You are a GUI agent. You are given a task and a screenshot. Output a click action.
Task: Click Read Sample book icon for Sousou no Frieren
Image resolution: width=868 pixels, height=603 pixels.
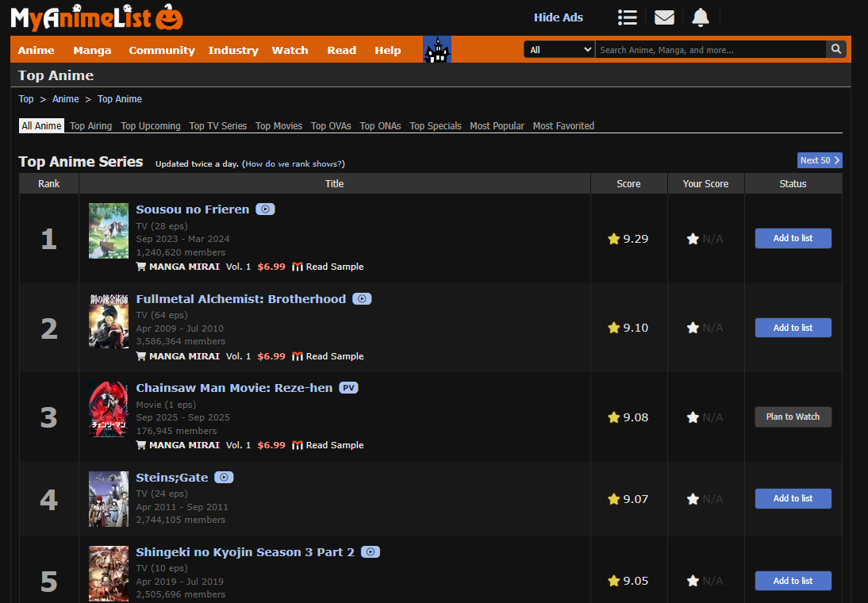(298, 267)
